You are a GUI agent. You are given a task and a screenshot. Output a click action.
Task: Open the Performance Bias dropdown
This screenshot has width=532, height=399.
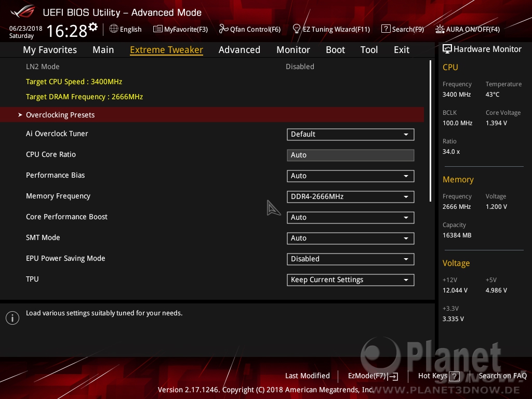351,176
